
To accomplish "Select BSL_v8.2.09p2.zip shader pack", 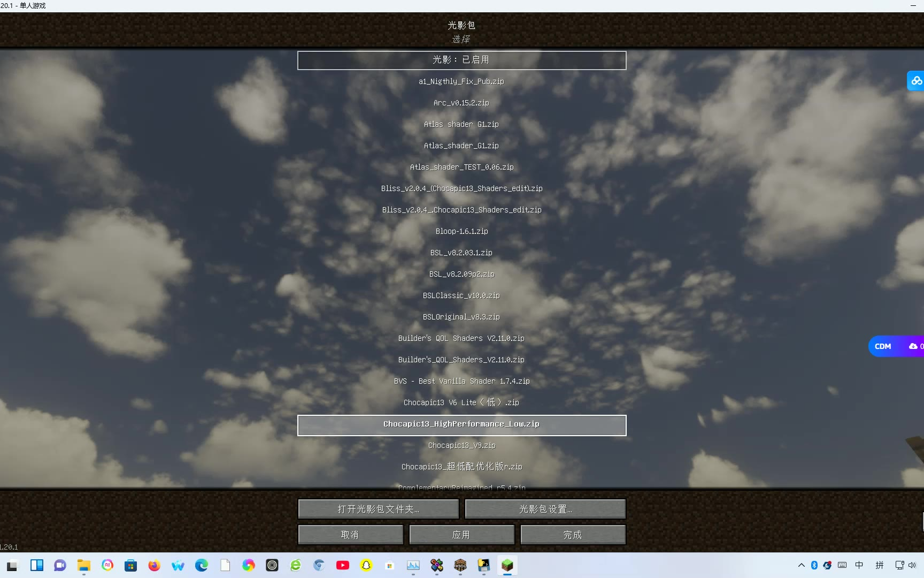I will click(x=461, y=274).
